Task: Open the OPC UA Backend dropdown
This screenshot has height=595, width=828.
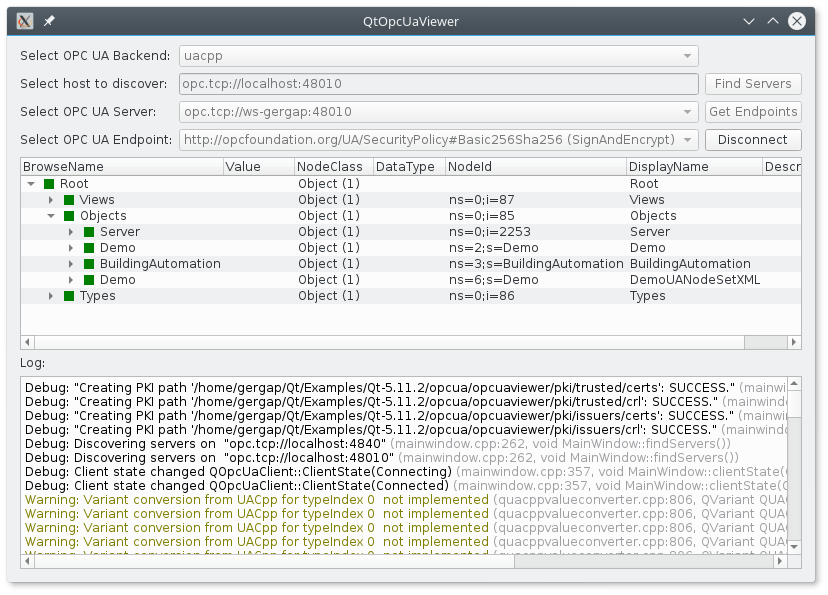Action: (x=439, y=56)
